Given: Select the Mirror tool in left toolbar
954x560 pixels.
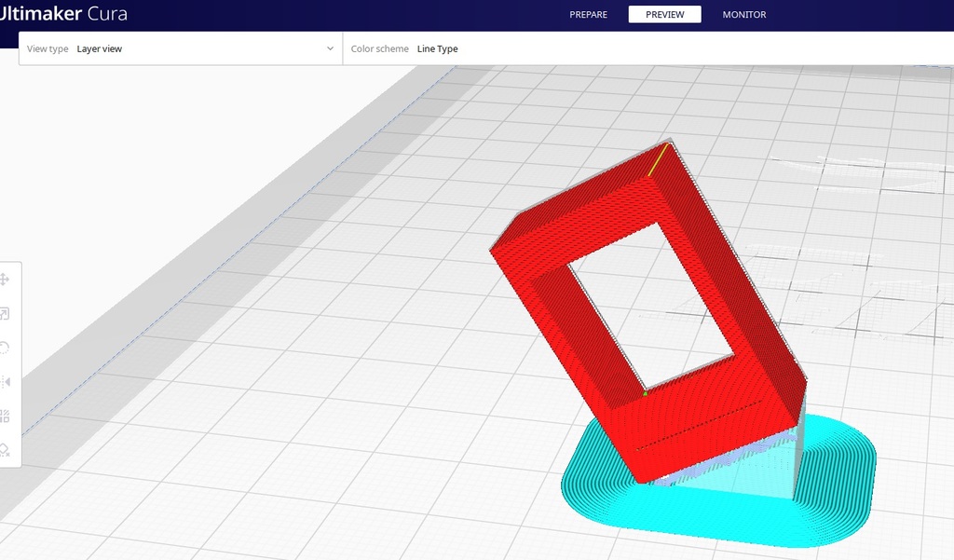Looking at the screenshot, I should (5, 382).
